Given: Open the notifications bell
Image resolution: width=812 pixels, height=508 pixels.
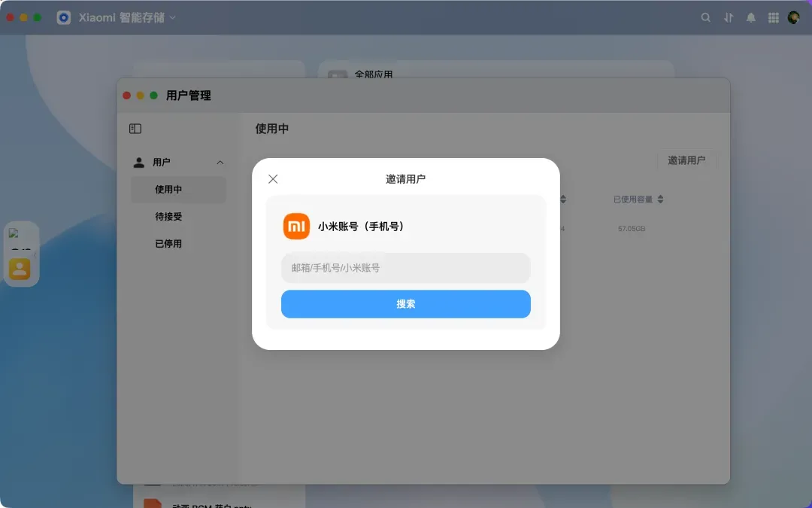Looking at the screenshot, I should (x=750, y=17).
